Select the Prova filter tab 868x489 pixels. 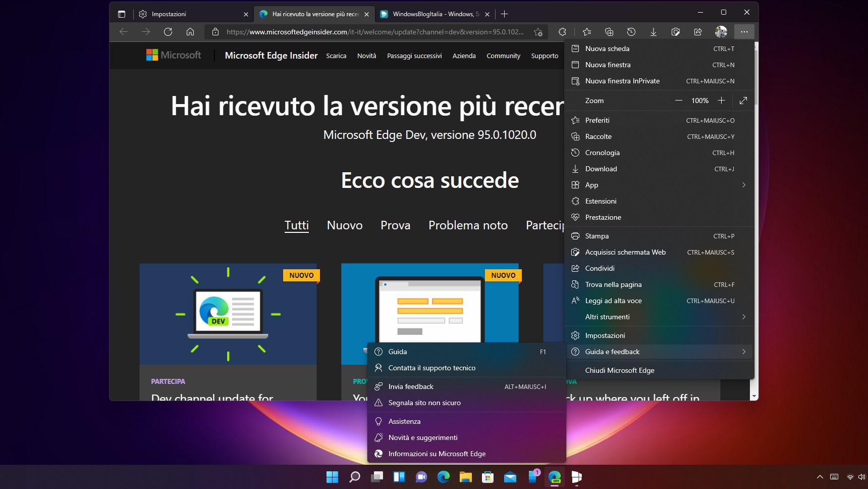coord(395,225)
